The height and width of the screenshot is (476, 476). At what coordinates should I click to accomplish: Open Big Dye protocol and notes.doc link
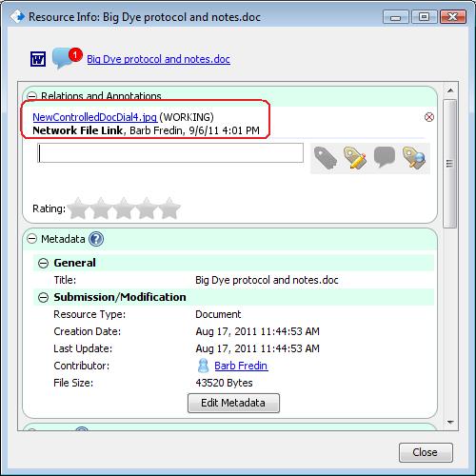(x=158, y=59)
